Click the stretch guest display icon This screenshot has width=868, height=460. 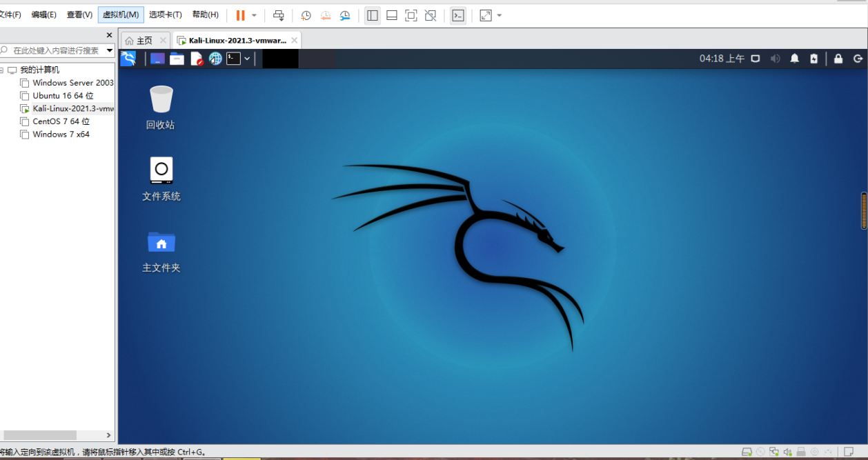(486, 15)
